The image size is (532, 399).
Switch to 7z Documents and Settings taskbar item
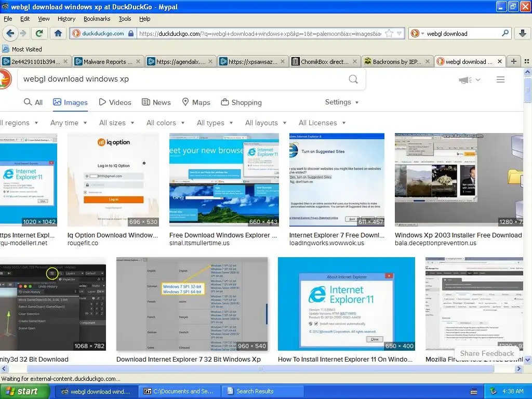point(180,391)
